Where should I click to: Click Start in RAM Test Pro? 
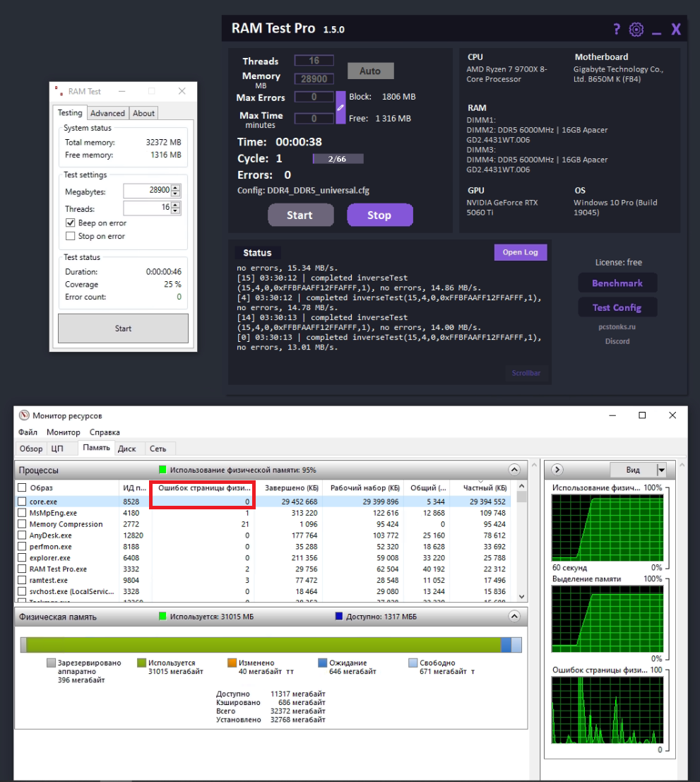300,215
